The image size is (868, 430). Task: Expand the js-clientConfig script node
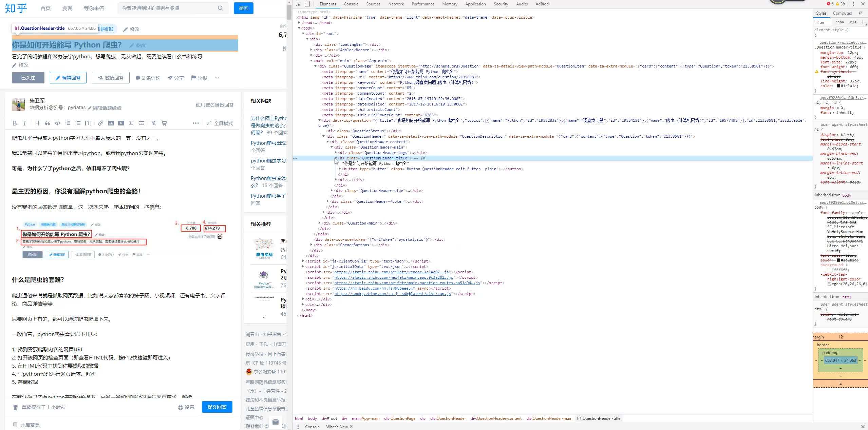click(x=303, y=261)
